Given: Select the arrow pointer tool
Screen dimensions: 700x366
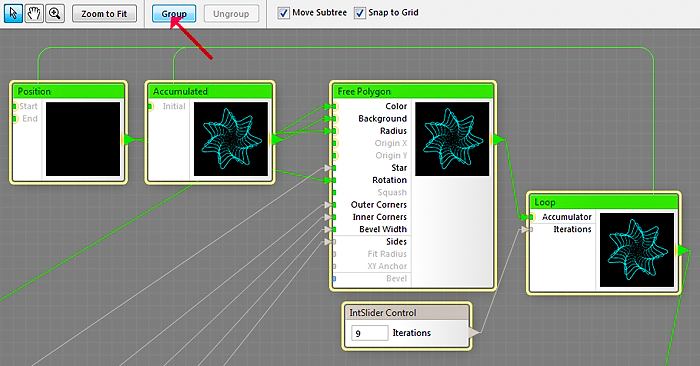Looking at the screenshot, I should (13, 13).
